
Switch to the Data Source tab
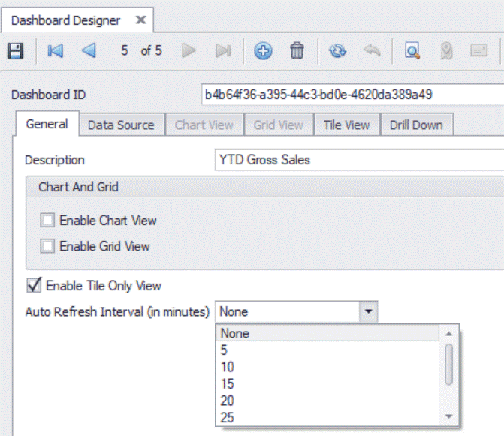121,125
